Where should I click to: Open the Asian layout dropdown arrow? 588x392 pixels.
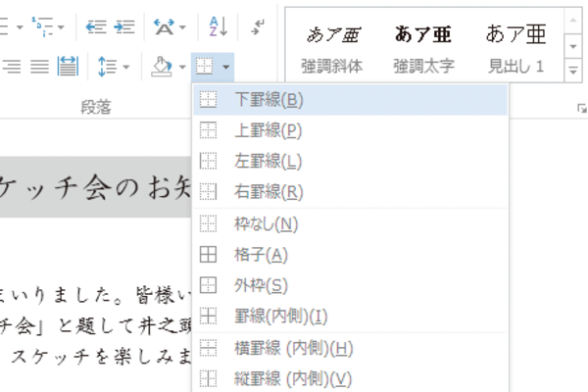(182, 27)
